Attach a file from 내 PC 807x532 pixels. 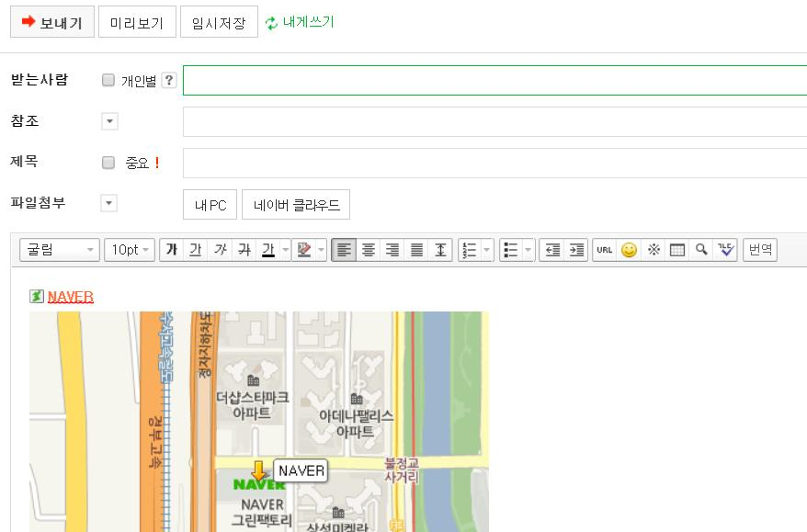pyautogui.click(x=210, y=205)
